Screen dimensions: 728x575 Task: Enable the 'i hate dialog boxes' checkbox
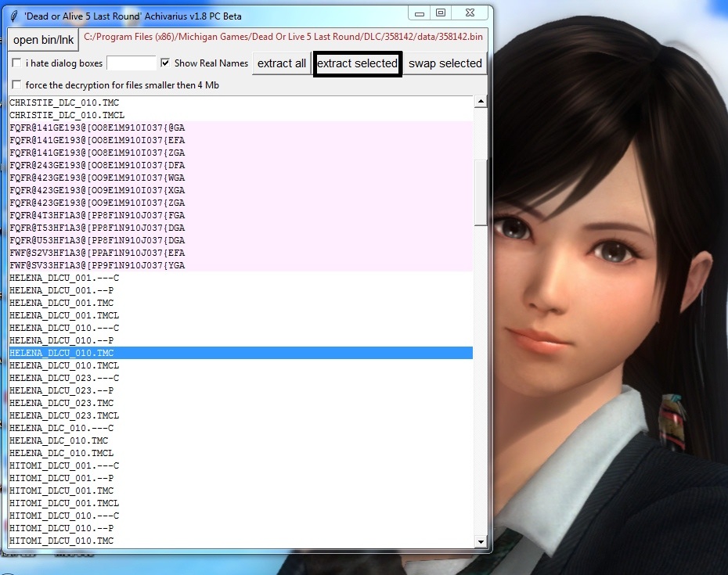pyautogui.click(x=16, y=63)
